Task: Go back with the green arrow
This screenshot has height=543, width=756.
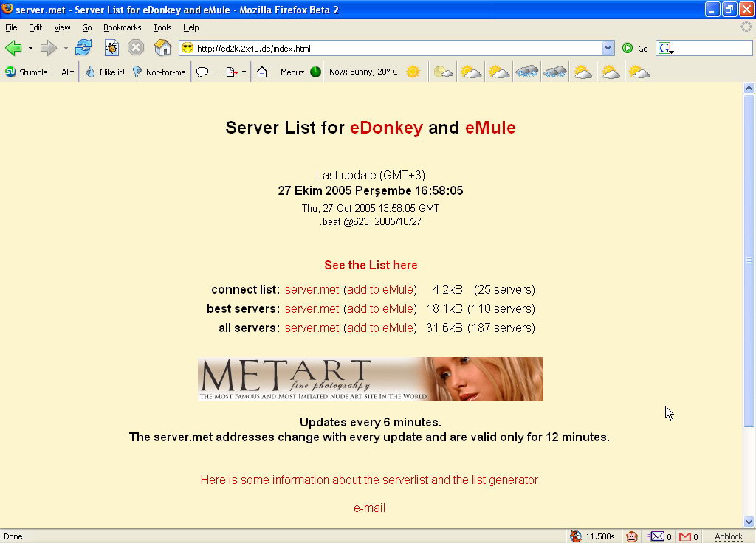Action: pos(13,48)
